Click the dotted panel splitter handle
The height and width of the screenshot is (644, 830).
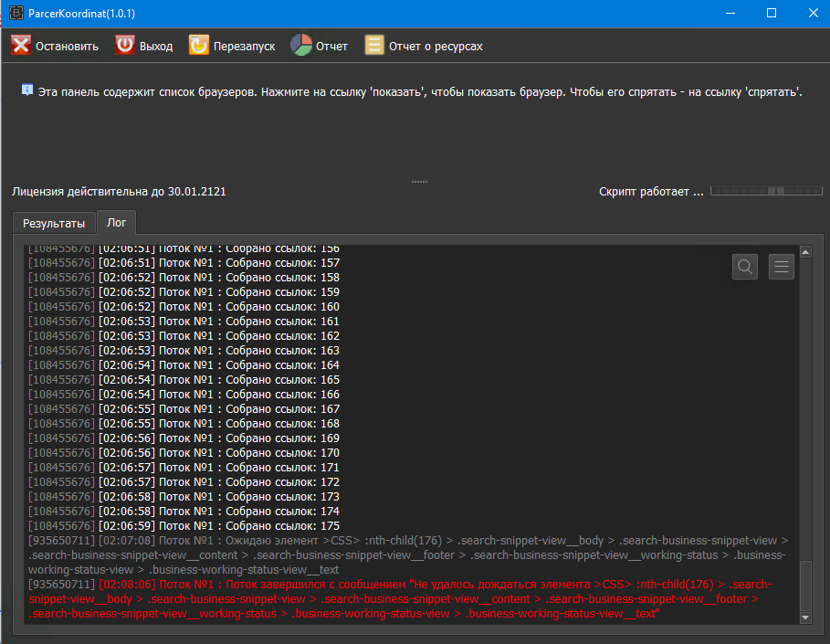point(419,182)
